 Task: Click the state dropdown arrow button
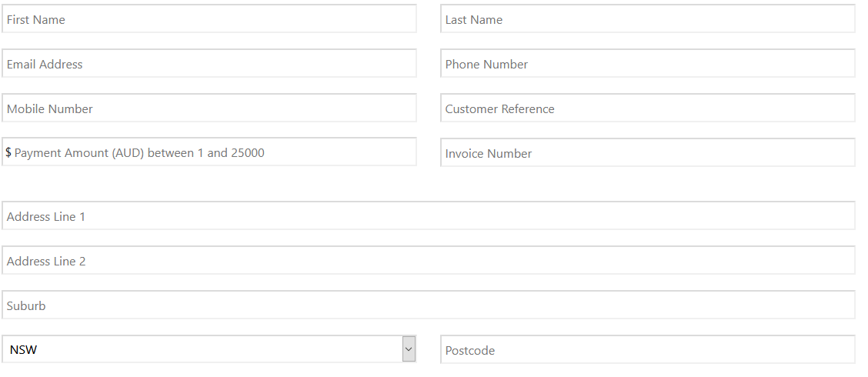[409, 349]
